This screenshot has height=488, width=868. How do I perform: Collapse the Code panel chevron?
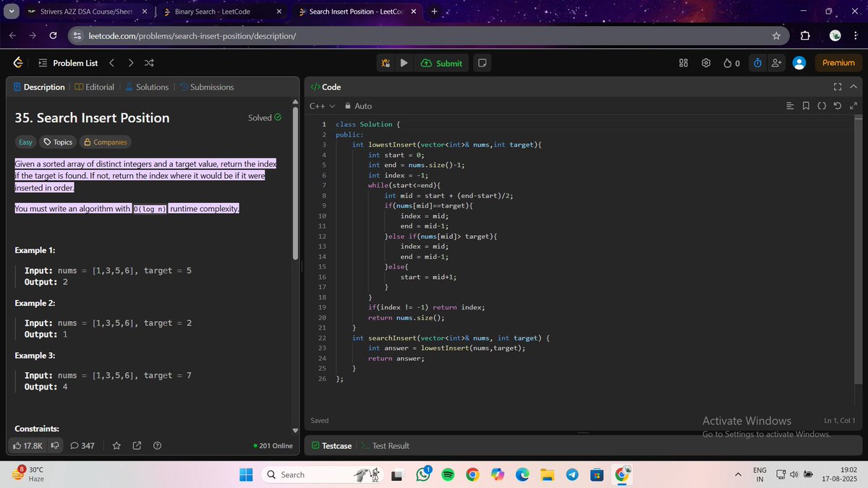point(853,87)
